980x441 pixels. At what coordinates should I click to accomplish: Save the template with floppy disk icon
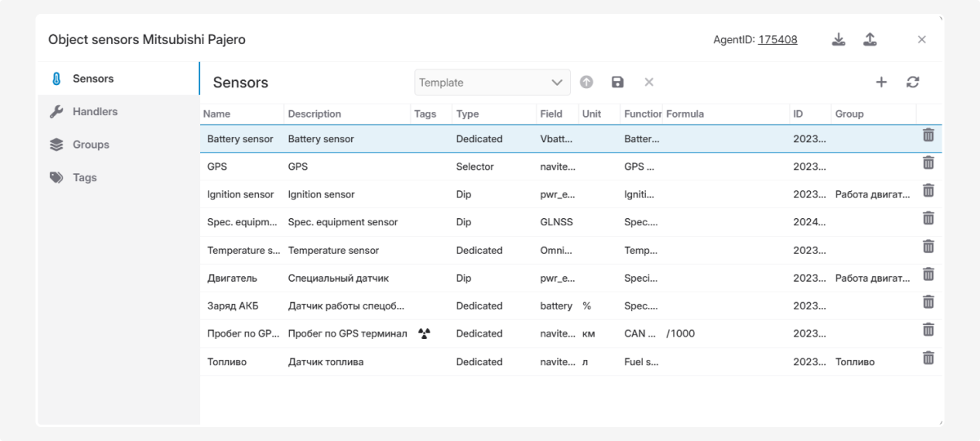point(617,82)
